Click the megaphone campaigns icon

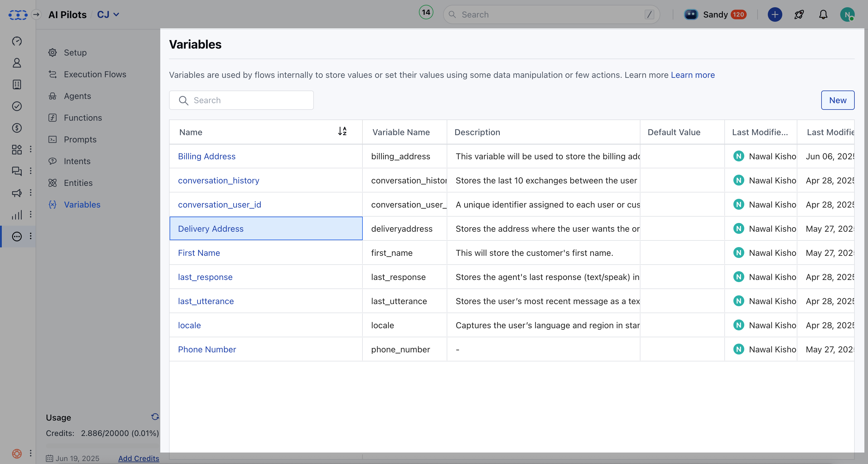click(x=17, y=193)
